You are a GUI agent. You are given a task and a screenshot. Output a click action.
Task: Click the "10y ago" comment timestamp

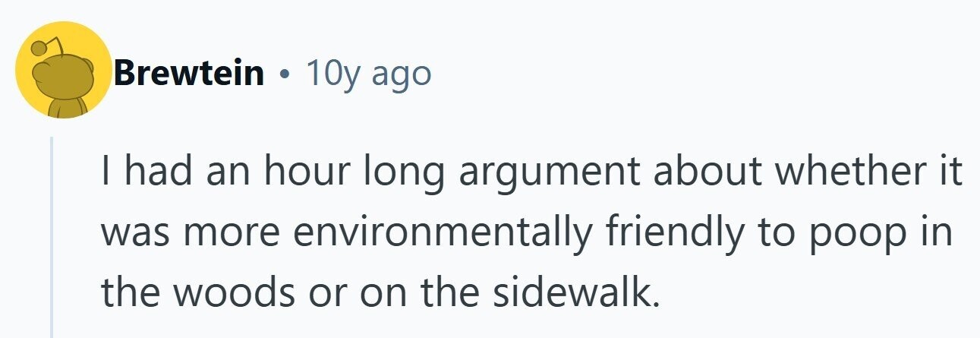368,74
